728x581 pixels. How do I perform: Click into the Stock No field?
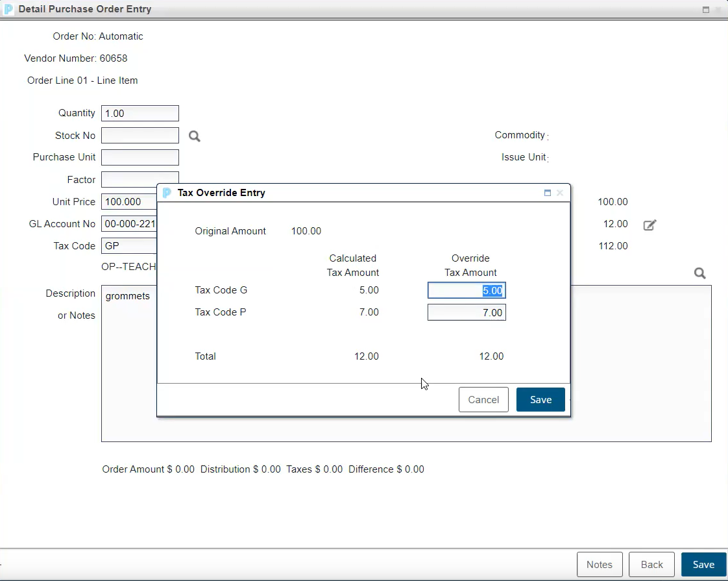(140, 136)
